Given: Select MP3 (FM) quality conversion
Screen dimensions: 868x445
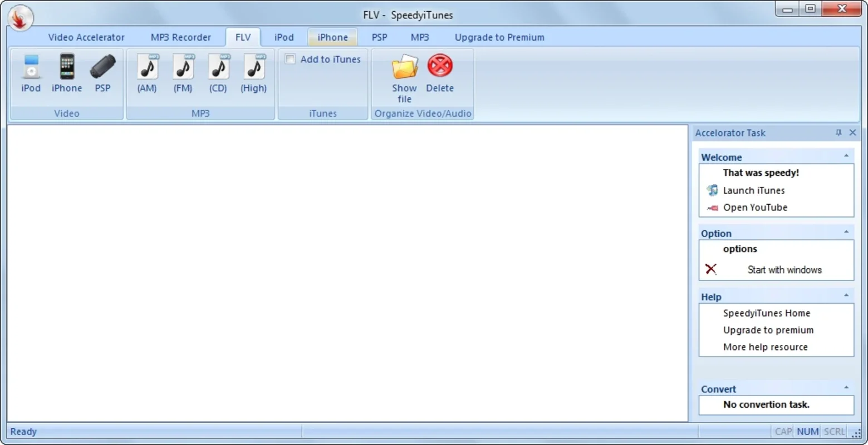Looking at the screenshot, I should [x=183, y=73].
